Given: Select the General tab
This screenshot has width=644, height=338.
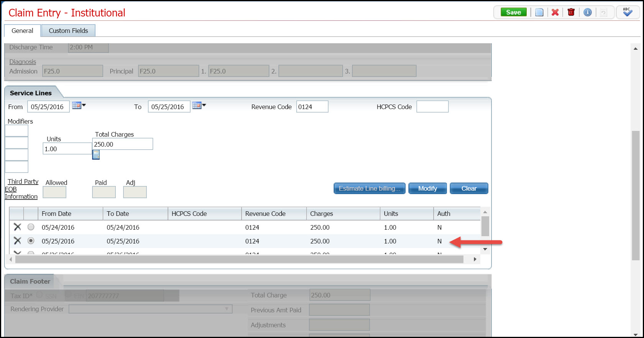Looking at the screenshot, I should (x=22, y=31).
